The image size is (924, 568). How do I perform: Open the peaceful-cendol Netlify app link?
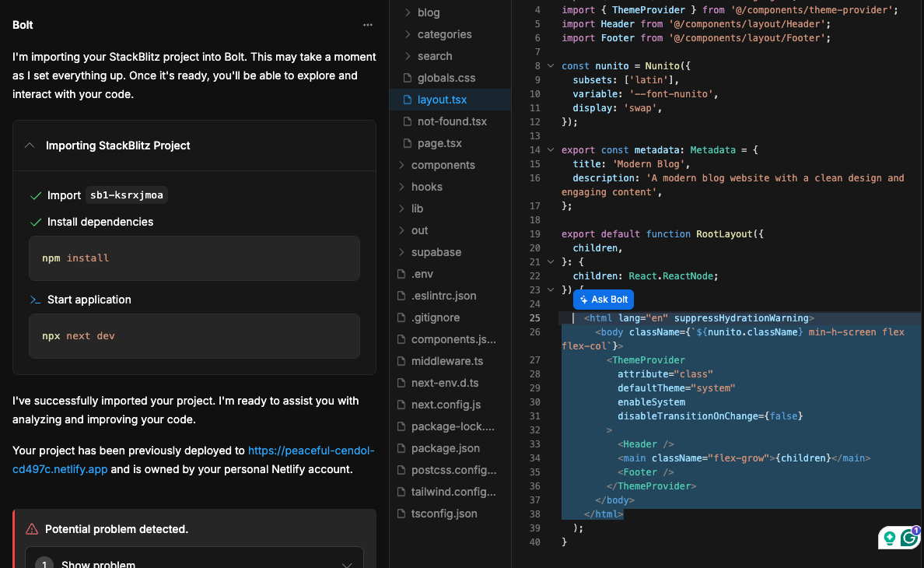310,451
